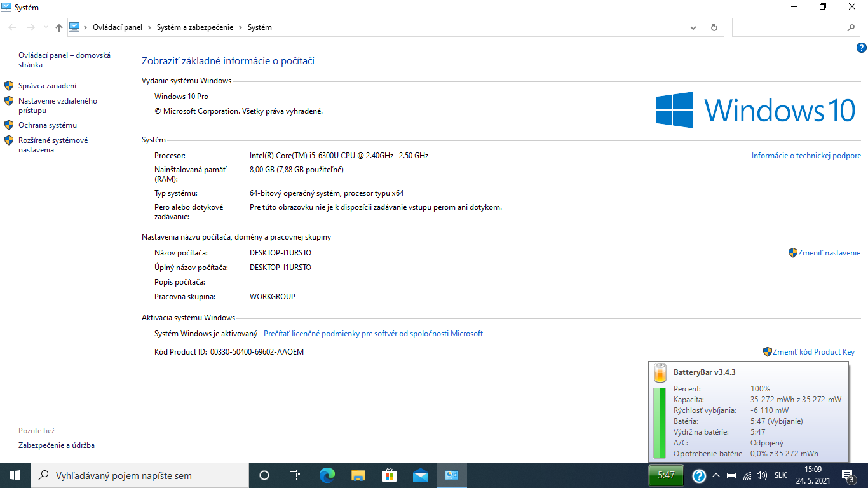Viewport: 868px width, 488px height.
Task: Click the search magnifier icon in window
Action: click(851, 27)
